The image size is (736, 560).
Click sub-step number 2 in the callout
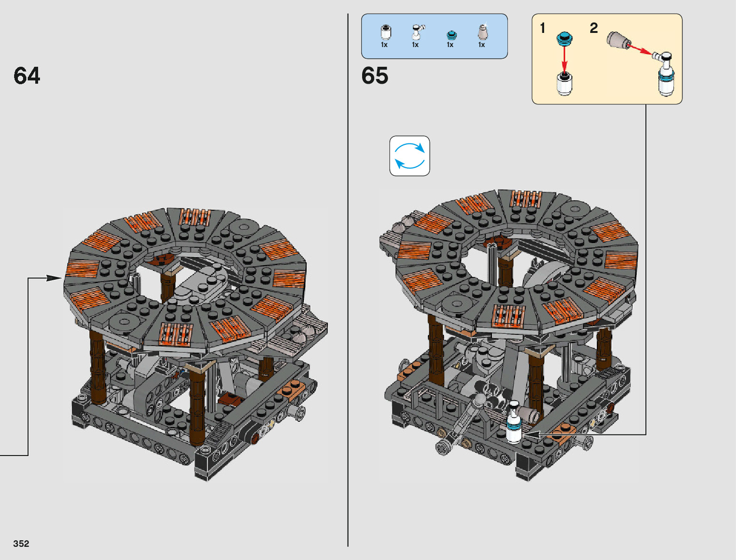594,28
